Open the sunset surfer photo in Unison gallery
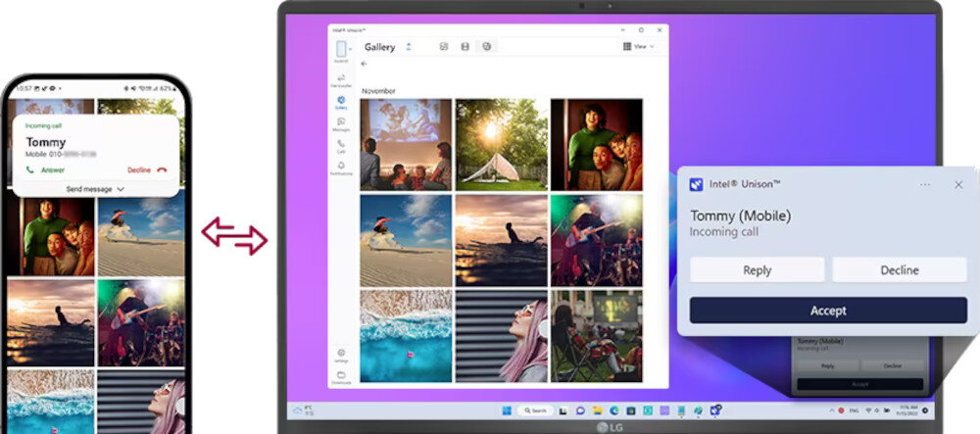 [501, 240]
